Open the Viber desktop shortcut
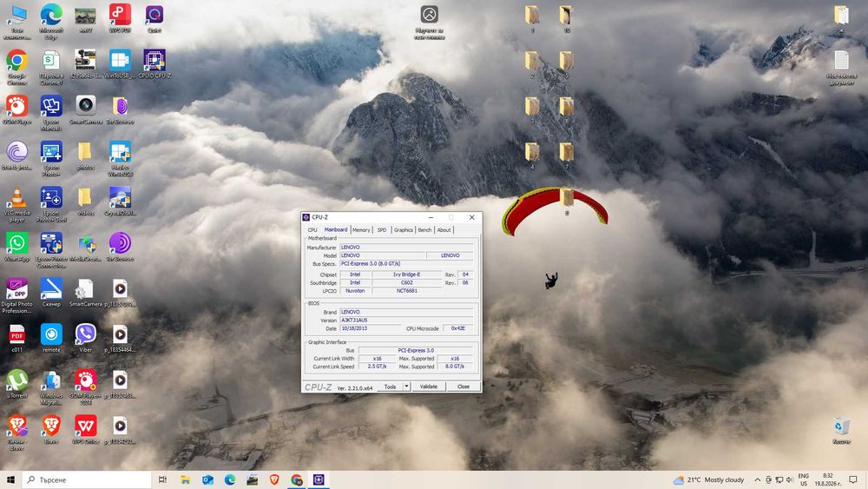868x489 pixels. point(85,339)
